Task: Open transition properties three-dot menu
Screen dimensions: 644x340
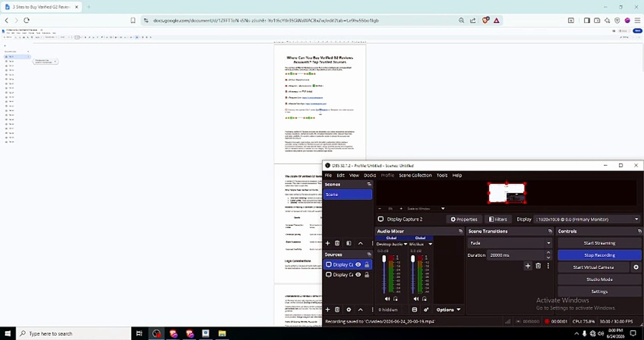Action: click(x=548, y=266)
